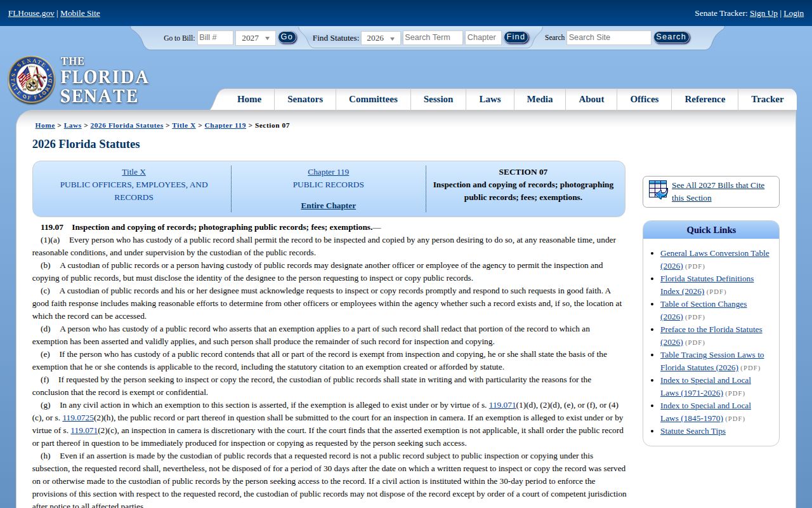Follow the FLHouse.gov link
The height and width of the screenshot is (508, 812).
(x=31, y=13)
